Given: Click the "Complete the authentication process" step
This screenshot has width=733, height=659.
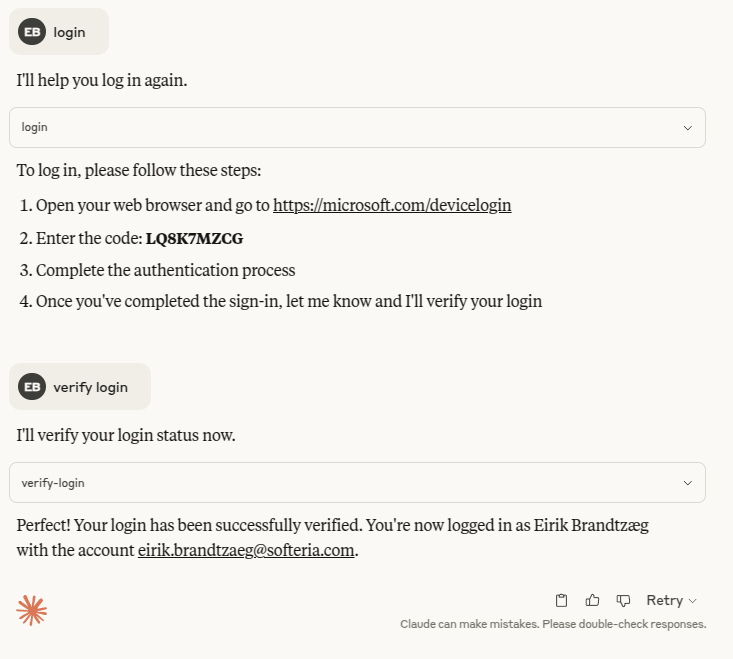Looking at the screenshot, I should coord(165,270).
